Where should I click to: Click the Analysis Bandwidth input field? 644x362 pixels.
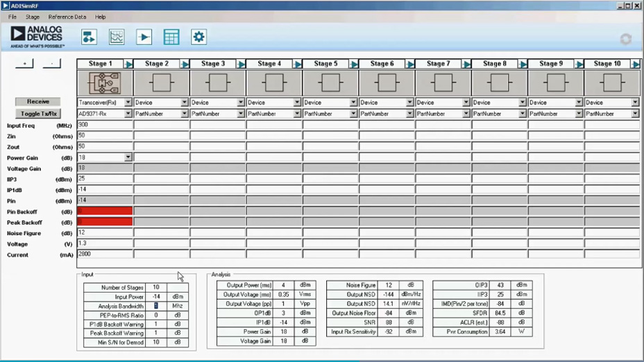(156, 306)
